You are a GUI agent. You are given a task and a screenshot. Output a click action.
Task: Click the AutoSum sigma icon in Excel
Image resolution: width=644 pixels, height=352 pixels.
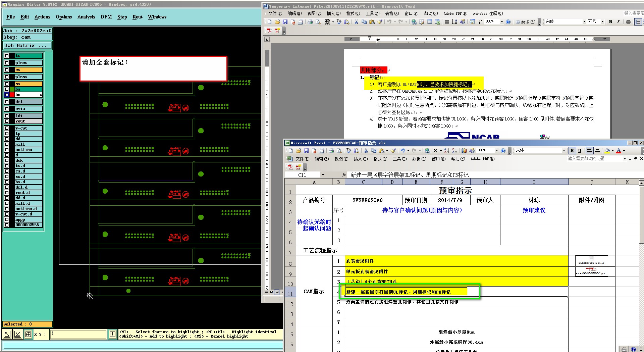pyautogui.click(x=435, y=151)
